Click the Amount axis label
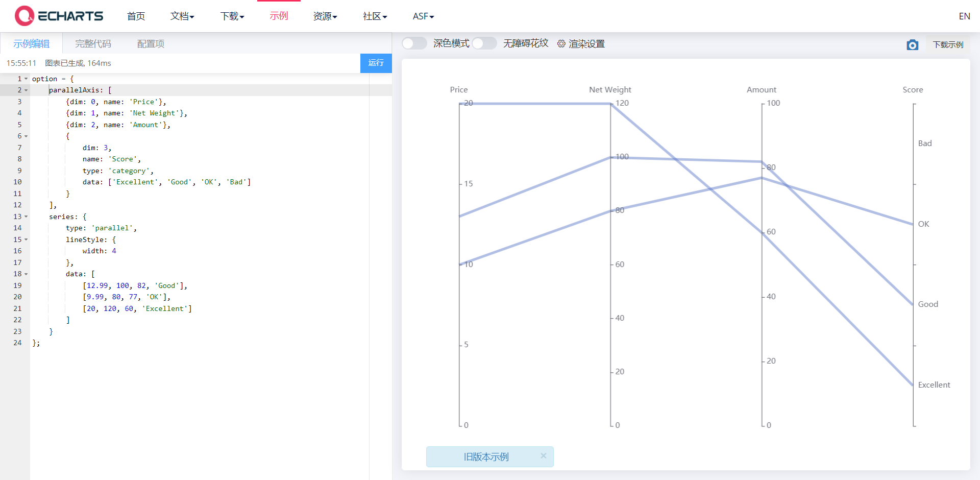Image resolution: width=980 pixels, height=480 pixels. point(762,90)
